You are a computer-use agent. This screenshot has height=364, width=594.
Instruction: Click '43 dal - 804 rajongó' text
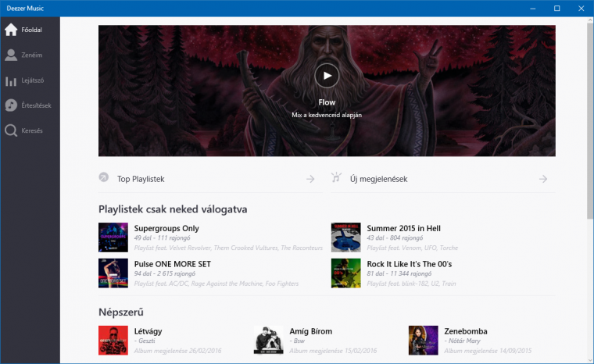click(395, 238)
